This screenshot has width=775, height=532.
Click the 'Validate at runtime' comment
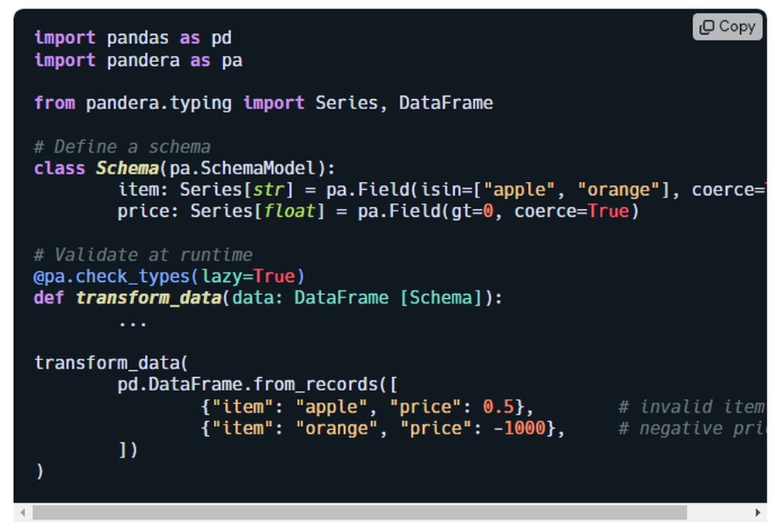click(143, 254)
